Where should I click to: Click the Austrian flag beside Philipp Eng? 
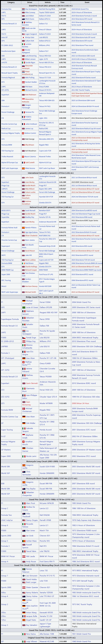point(24,341)
